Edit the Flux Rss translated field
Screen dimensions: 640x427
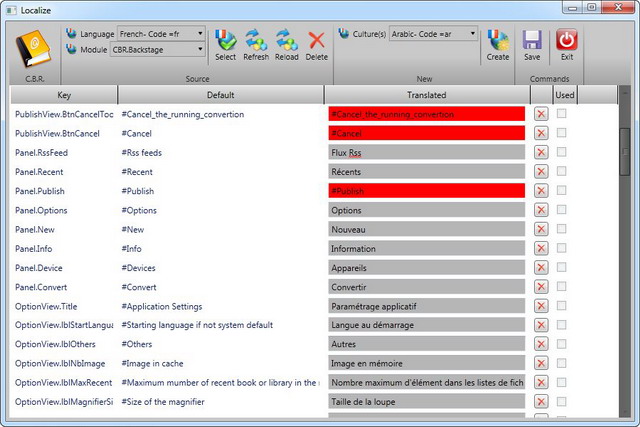(x=427, y=152)
